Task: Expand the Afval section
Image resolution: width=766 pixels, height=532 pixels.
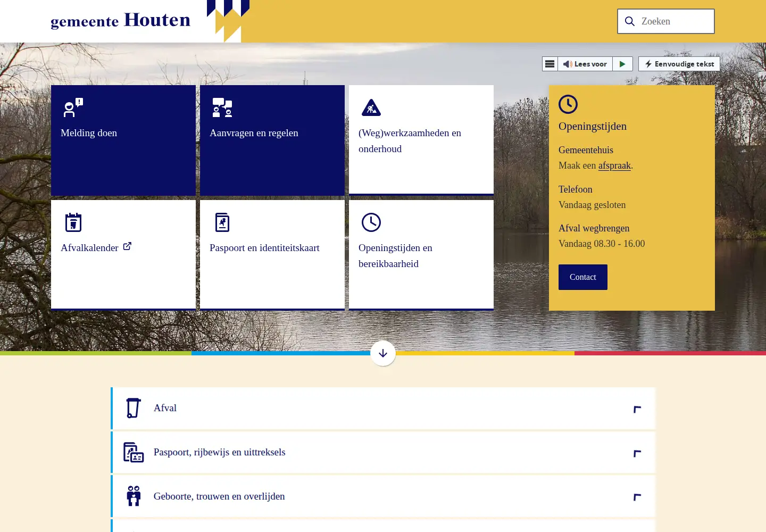Action: point(383,408)
